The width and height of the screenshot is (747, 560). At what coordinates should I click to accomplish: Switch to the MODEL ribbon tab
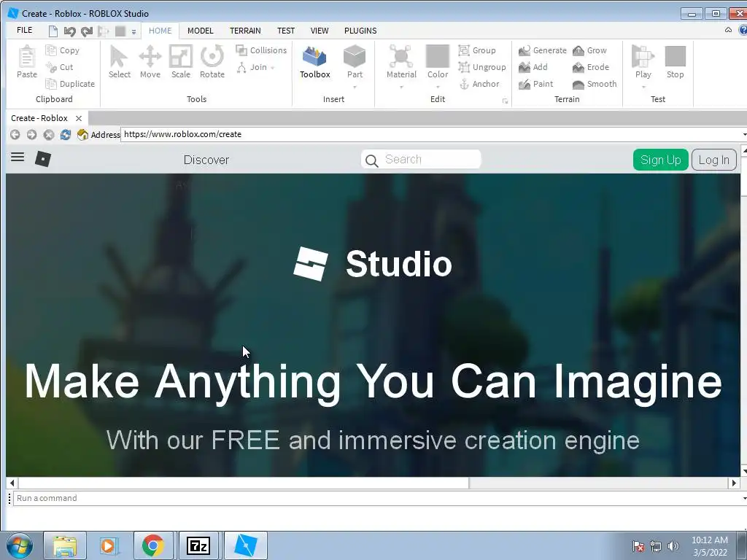click(x=200, y=31)
